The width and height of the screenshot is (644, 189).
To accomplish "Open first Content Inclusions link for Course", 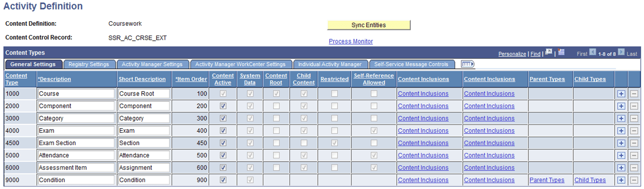I will point(423,93).
